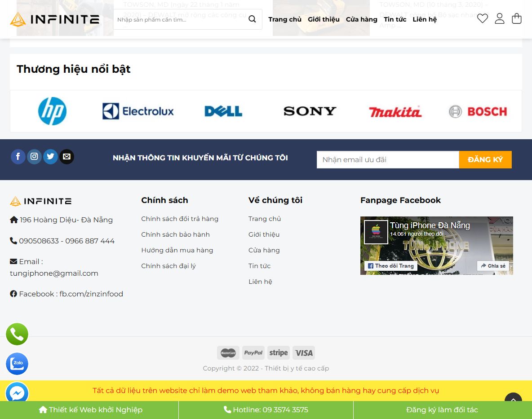Click the VISA payment icon
Viewport: 532px width, 419px height.
(304, 353)
